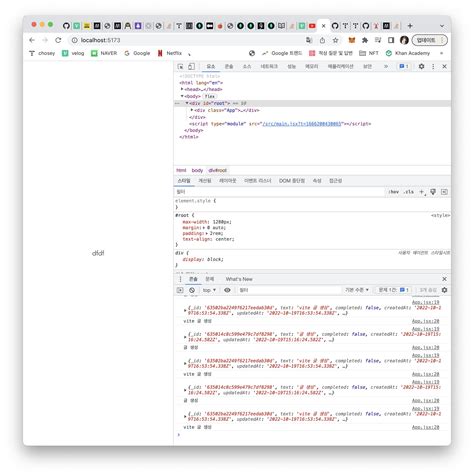Image resolution: width=474 pixels, height=476 pixels.
Task: Select the What's New drawer tab
Action: click(239, 279)
